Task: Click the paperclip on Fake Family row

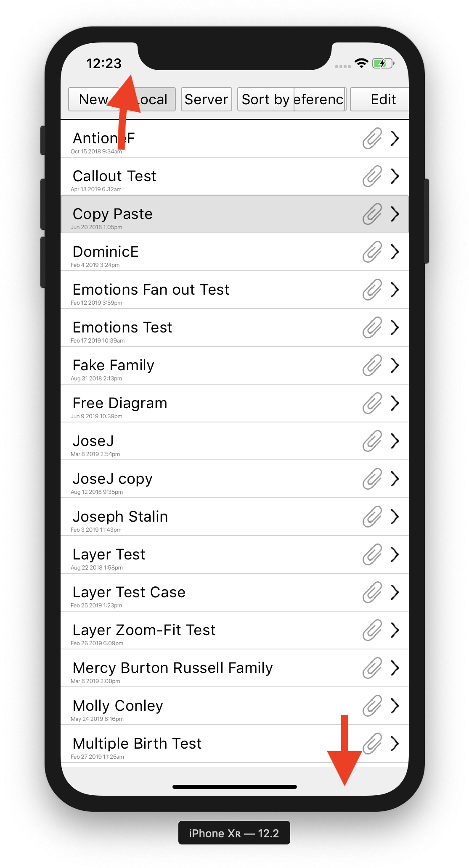Action: coord(372,365)
